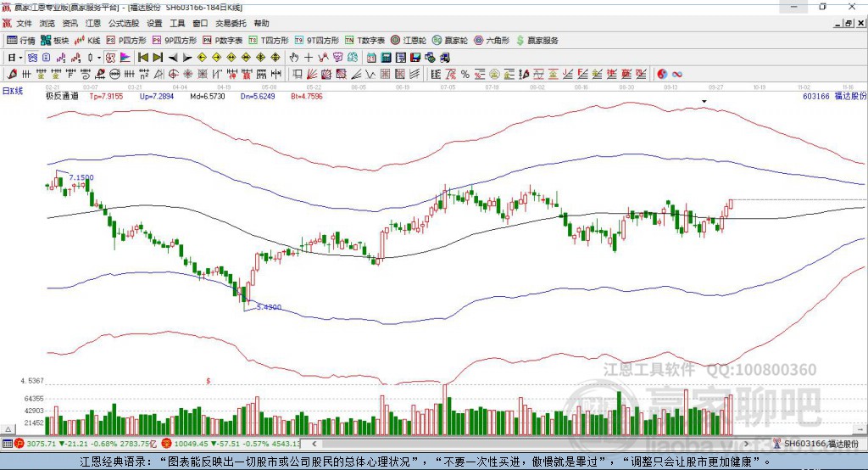Viewport: 868px width, 470px height.
Task: Open the 赢家轮 wheel tool
Action: 449,41
